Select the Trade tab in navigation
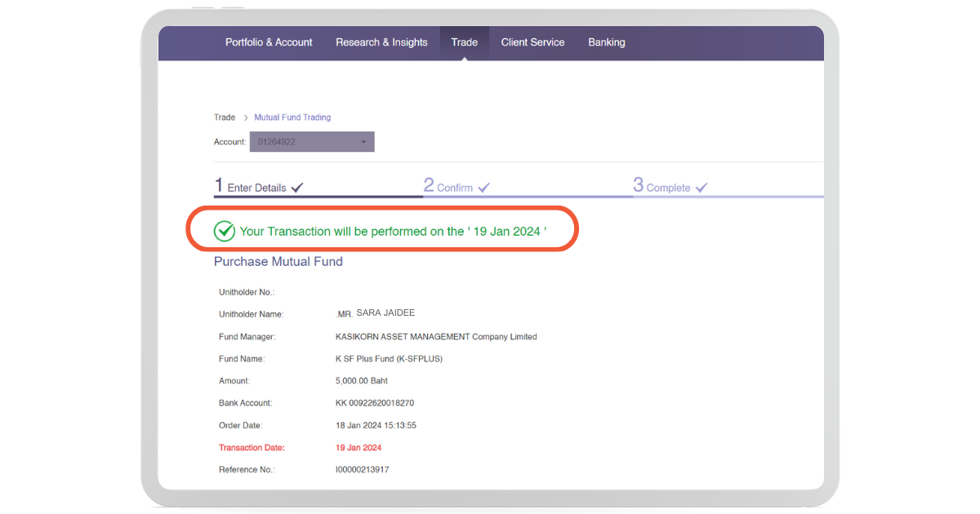This screenshot has height=514, width=980. point(464,42)
